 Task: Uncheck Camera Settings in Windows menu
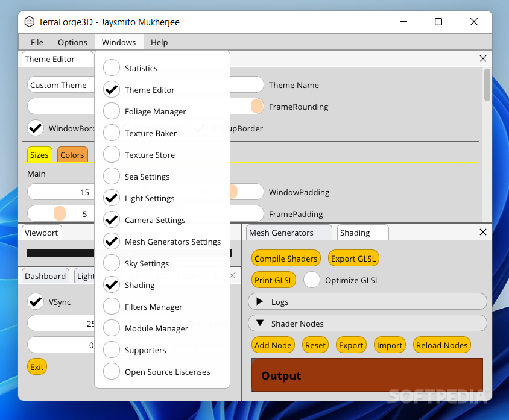[x=112, y=220]
